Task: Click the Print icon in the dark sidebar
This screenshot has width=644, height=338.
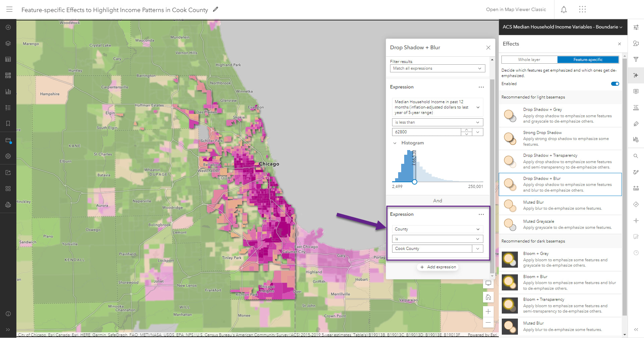Action: pos(8,205)
